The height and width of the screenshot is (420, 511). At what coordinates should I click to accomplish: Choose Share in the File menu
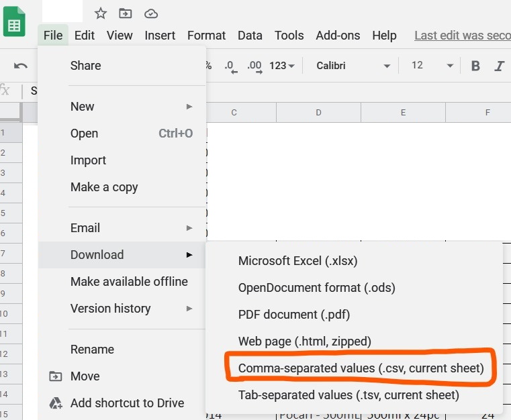122,66
